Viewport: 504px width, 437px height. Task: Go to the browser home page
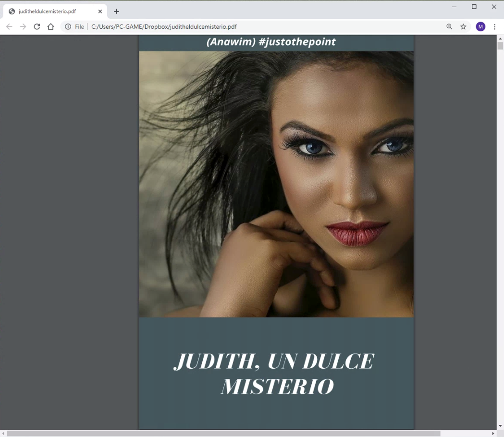tap(51, 27)
